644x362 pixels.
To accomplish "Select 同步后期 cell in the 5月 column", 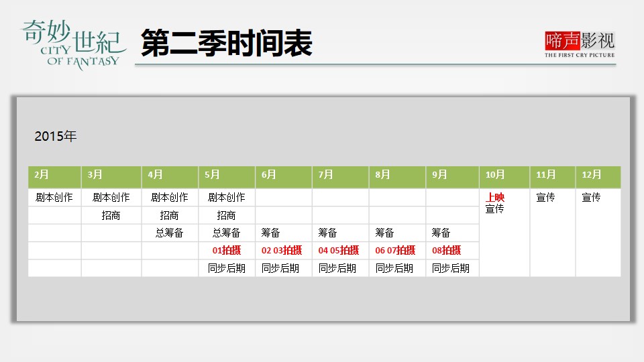I will pyautogui.click(x=227, y=268).
